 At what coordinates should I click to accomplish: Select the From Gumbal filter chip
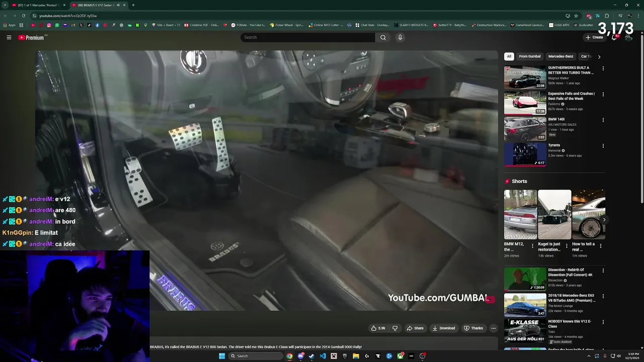530,56
